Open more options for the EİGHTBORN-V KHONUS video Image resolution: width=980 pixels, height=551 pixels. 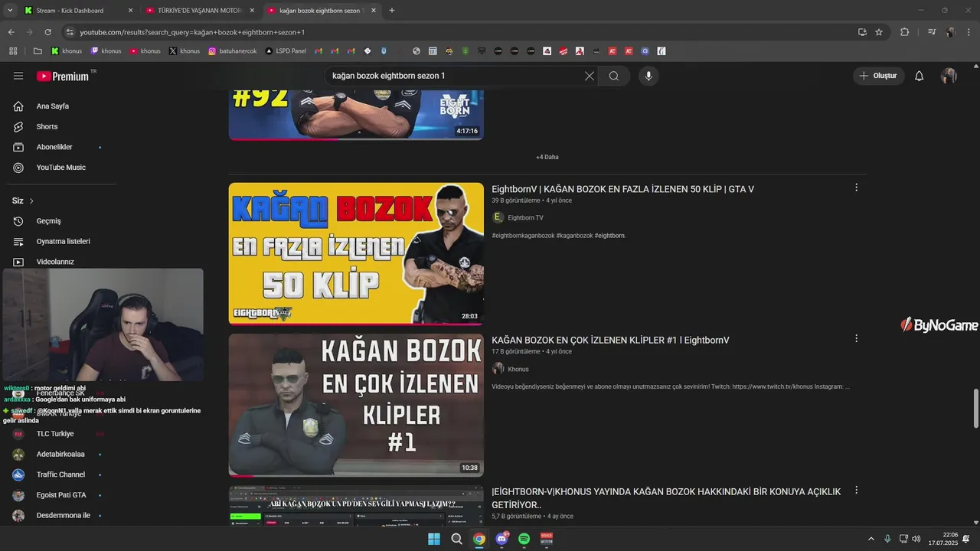pyautogui.click(x=856, y=490)
